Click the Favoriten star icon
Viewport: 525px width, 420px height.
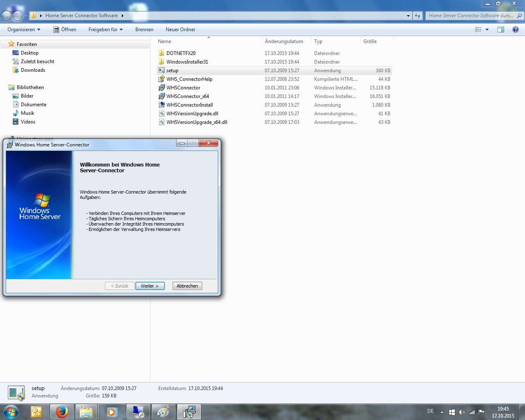click(x=11, y=44)
